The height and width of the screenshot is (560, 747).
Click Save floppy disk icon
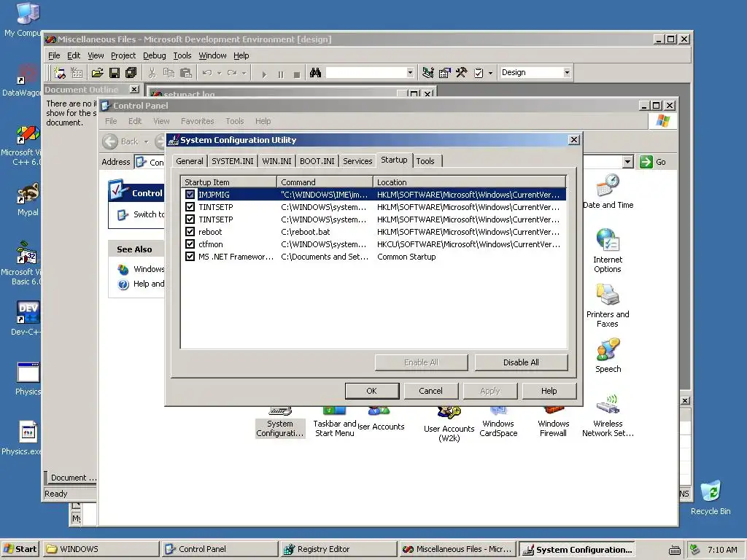click(x=115, y=73)
